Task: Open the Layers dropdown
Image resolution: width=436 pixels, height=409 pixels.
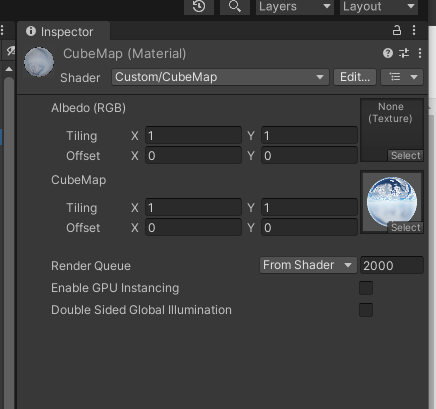Action: [x=295, y=7]
